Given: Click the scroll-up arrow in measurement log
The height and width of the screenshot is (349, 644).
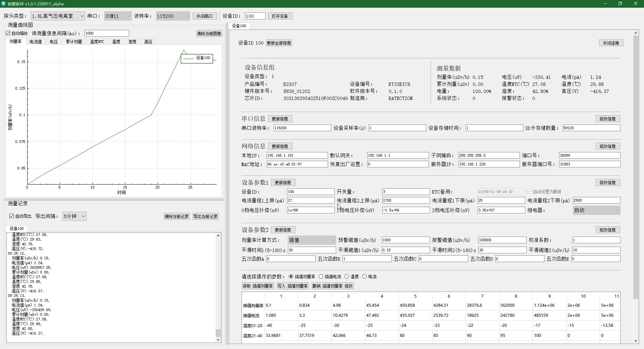Looking at the screenshot, I should click(218, 236).
